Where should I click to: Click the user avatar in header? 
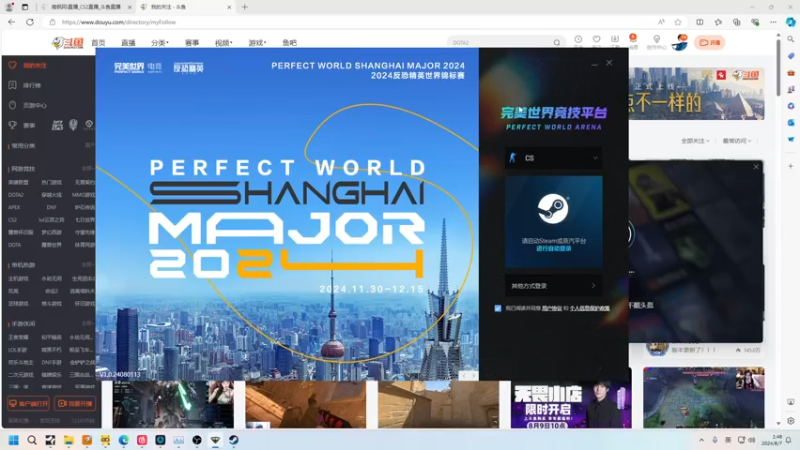pos(680,43)
